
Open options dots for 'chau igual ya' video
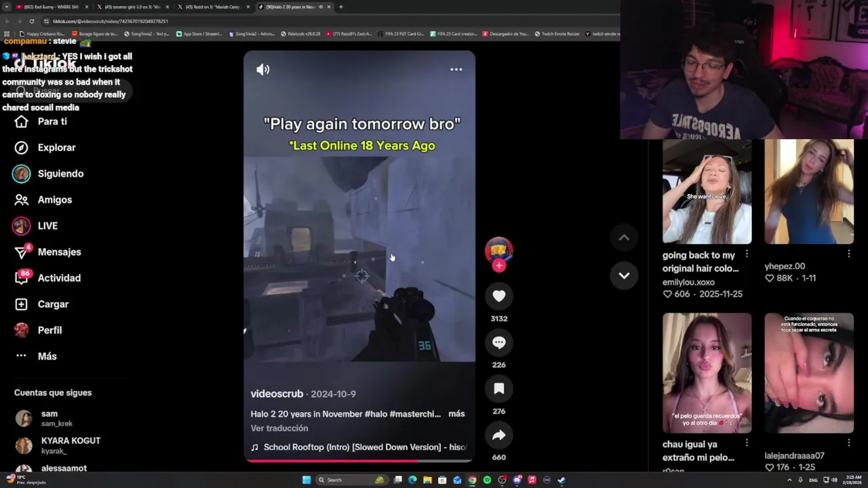pos(747,443)
